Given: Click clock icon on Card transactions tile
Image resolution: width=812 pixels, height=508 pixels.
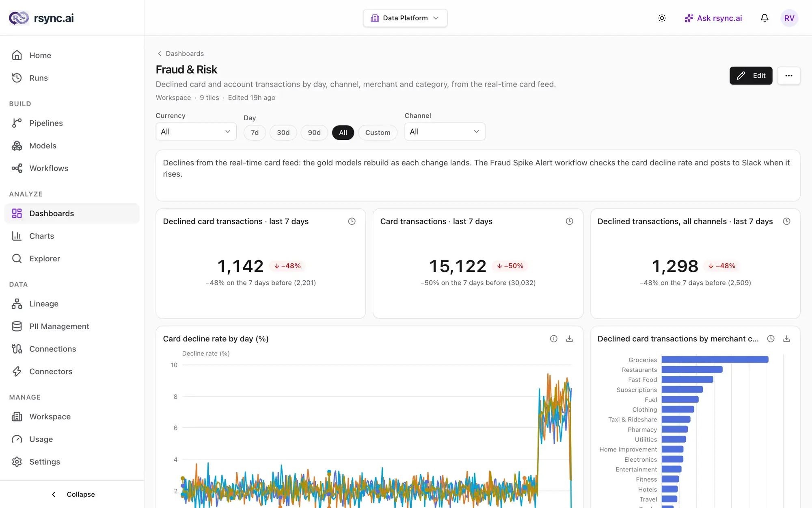Looking at the screenshot, I should coord(569,221).
